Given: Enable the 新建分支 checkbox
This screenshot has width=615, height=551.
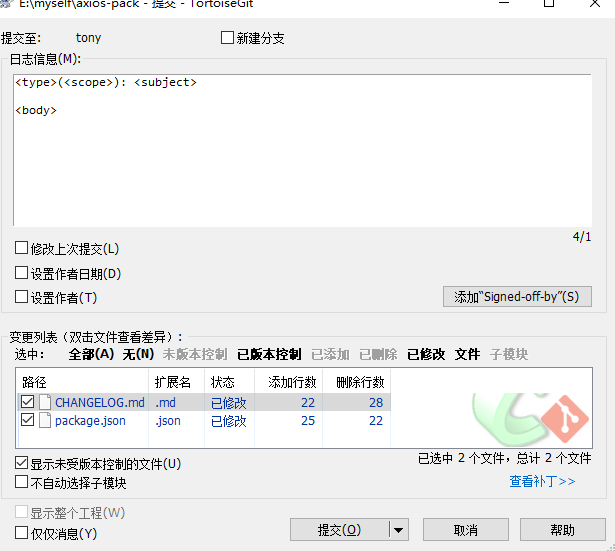Looking at the screenshot, I should tap(227, 38).
